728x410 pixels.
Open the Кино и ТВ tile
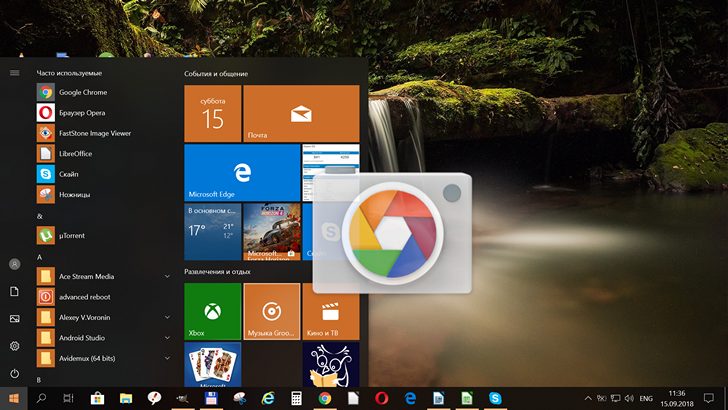pyautogui.click(x=331, y=312)
